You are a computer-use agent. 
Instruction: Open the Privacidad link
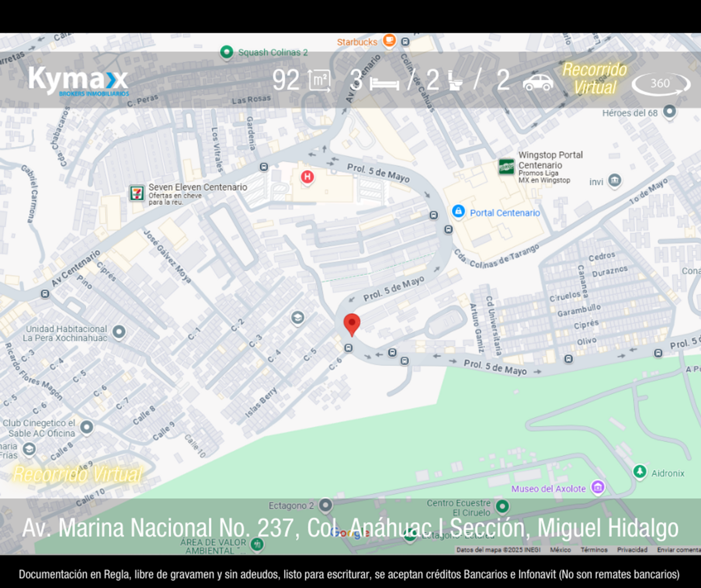point(632,550)
